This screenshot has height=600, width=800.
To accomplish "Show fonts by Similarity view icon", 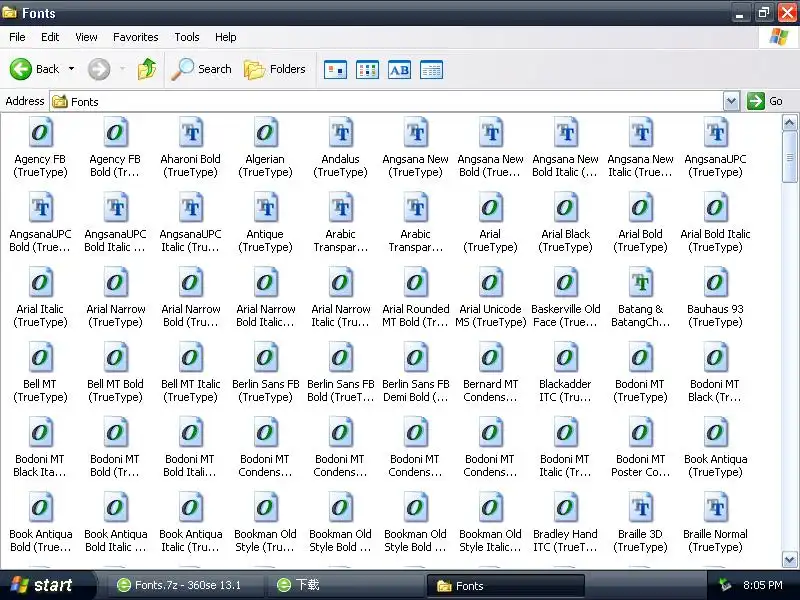I will pyautogui.click(x=399, y=70).
